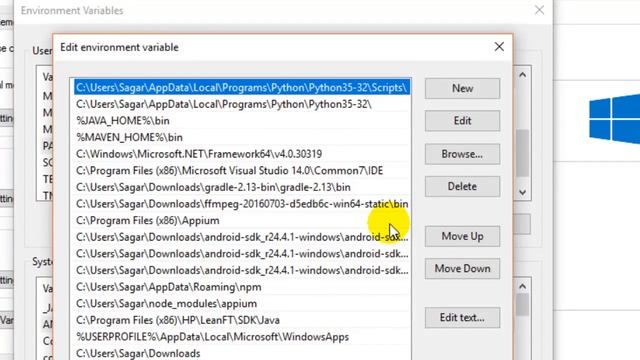Select the Python35-32\Scripts\ path entry
The image size is (640, 360).
(x=242, y=87)
